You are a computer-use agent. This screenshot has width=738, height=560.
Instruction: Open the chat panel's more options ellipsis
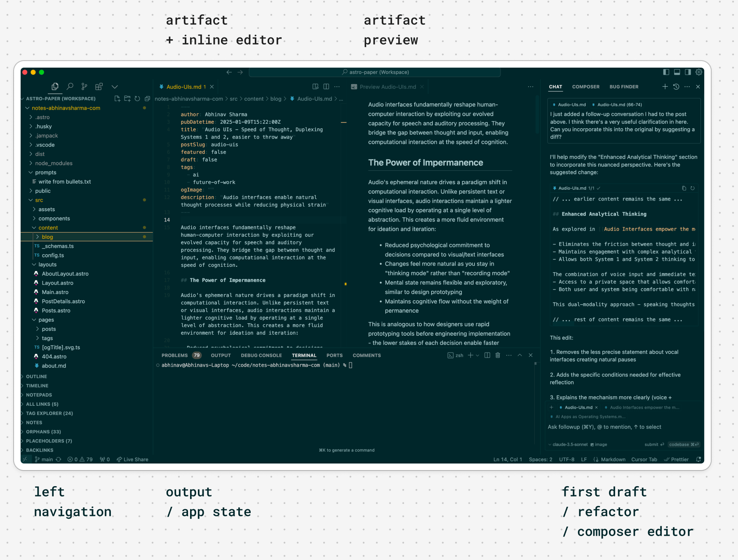[687, 87]
